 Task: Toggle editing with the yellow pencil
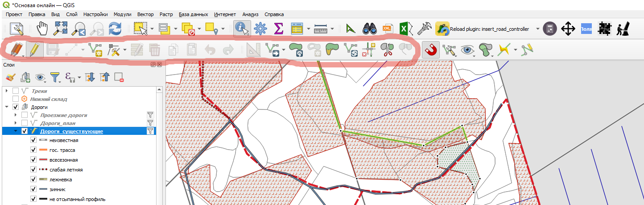point(34,49)
